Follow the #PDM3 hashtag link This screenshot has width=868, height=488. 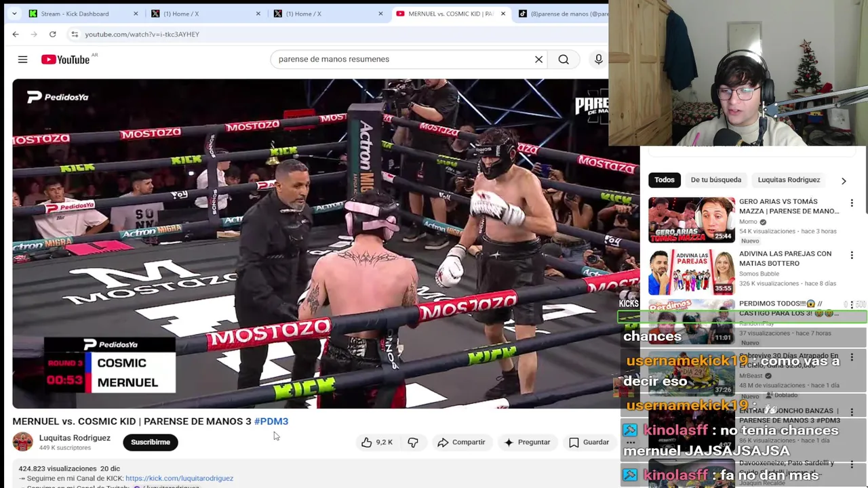click(271, 421)
